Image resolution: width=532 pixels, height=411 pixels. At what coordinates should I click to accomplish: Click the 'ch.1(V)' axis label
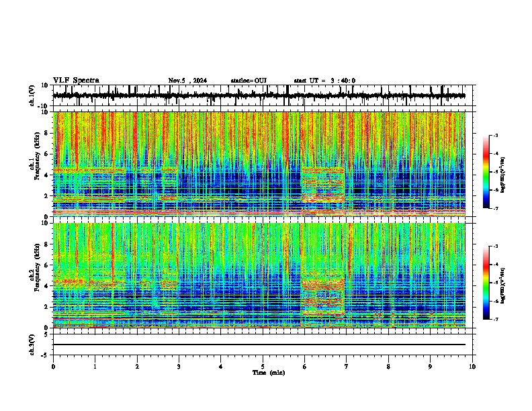click(32, 95)
